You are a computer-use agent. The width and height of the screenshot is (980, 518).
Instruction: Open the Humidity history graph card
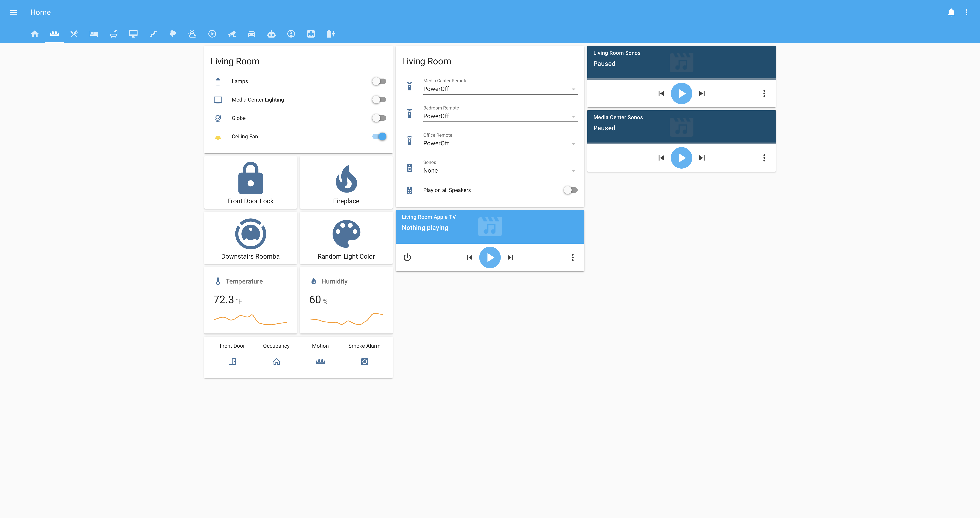pos(346,300)
